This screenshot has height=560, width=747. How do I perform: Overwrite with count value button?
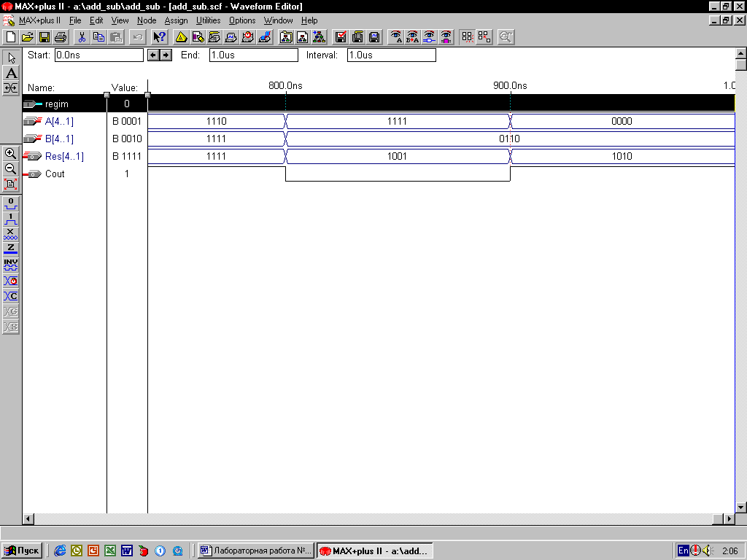(11, 296)
